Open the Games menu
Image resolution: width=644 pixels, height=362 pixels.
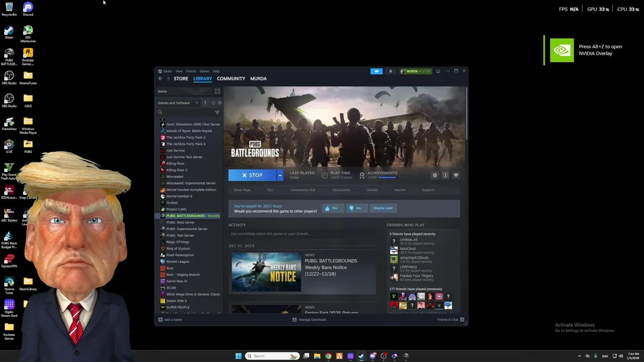tap(204, 71)
